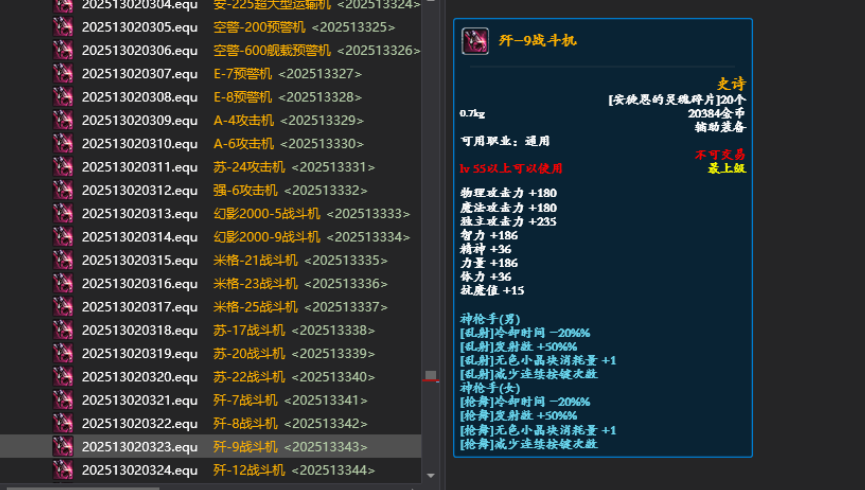Select the E-8预警机 list entry
The image size is (865, 490).
tap(242, 97)
